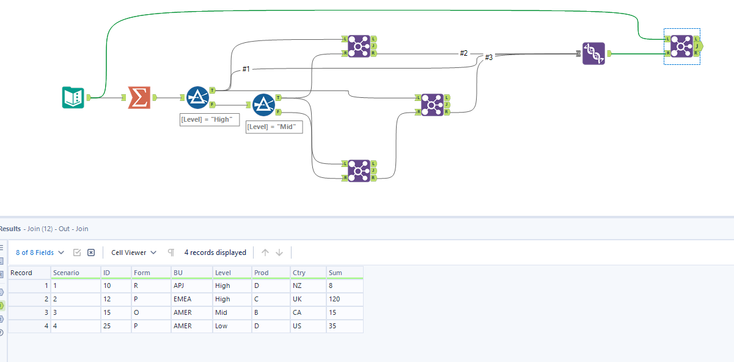This screenshot has height=362, width=734.
Task: Click the down arrow in results toolbar
Action: pyautogui.click(x=279, y=252)
